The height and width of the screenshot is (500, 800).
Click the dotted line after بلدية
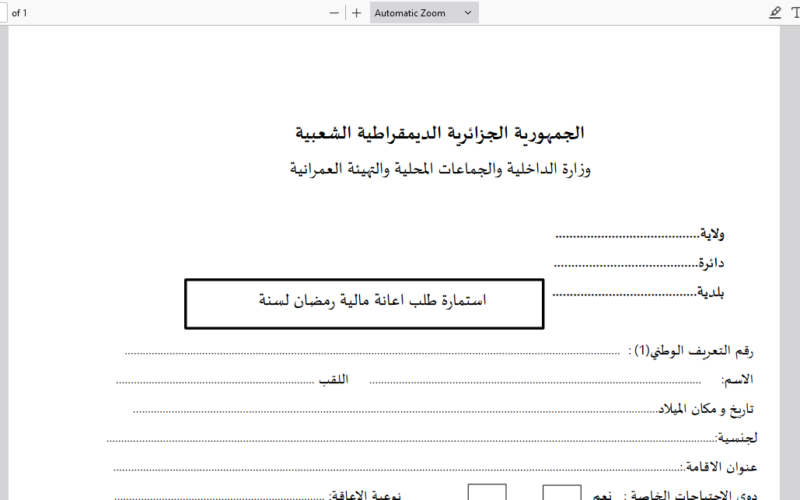(x=625, y=295)
